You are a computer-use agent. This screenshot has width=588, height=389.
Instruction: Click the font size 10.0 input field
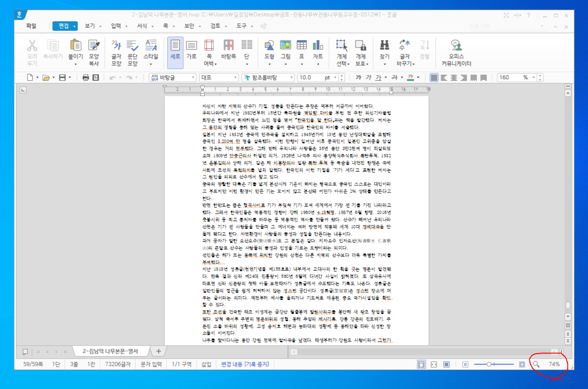pyautogui.click(x=311, y=78)
